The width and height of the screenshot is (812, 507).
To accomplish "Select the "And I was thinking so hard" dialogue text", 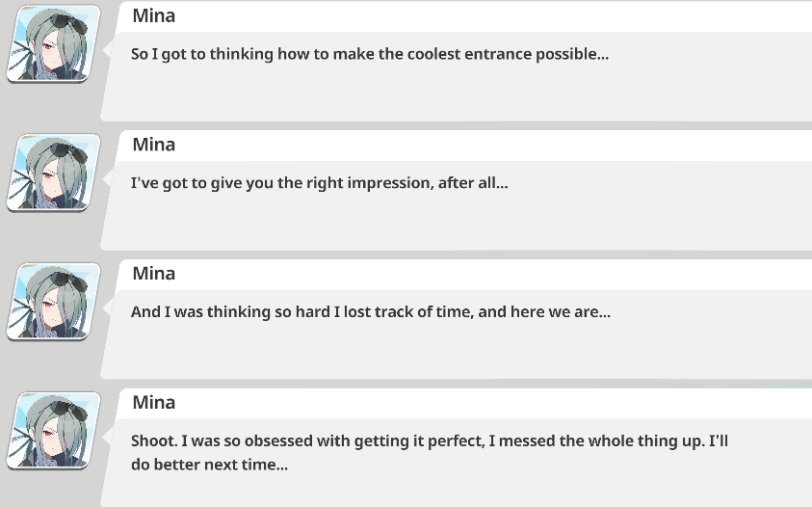I will (x=370, y=311).
